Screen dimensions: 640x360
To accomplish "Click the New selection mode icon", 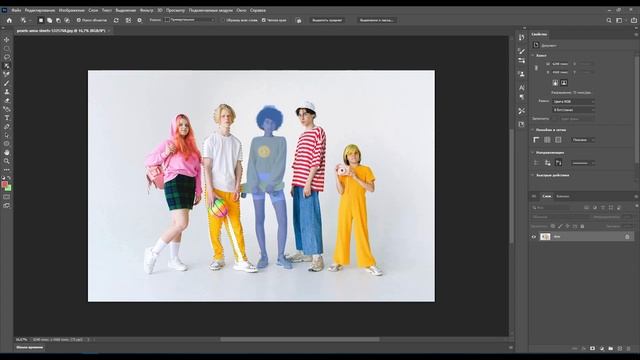I will 41,20.
